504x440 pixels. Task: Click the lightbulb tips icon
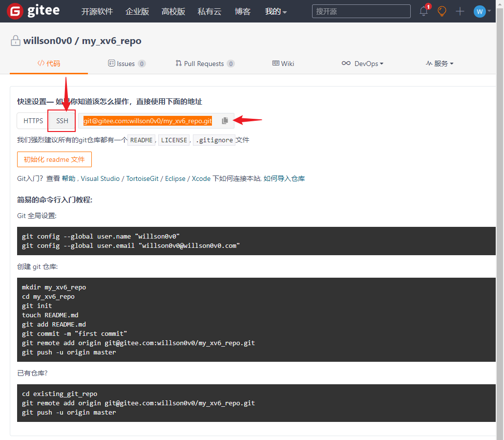pos(442,11)
